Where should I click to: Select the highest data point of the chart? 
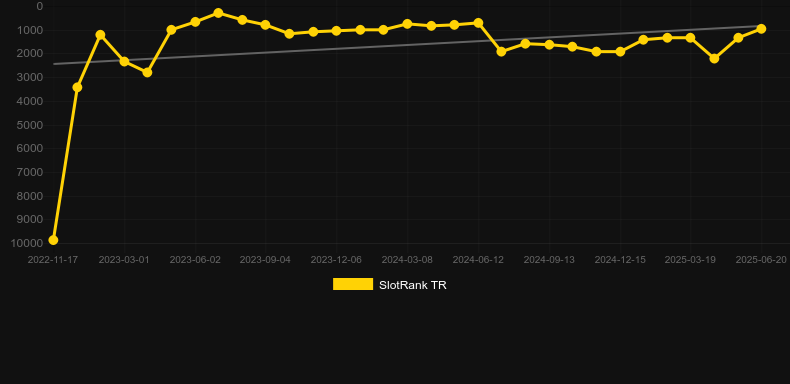(218, 13)
